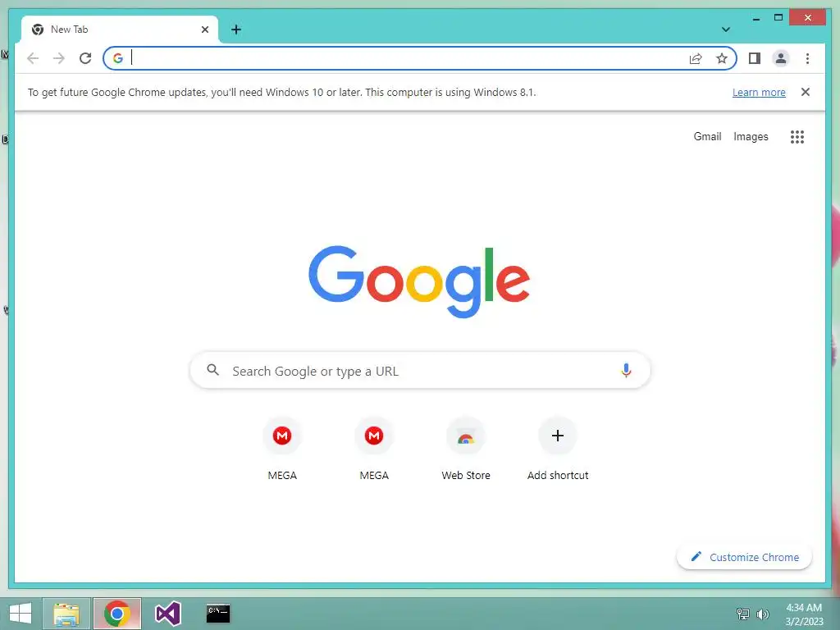Minimize the Chrome window
The height and width of the screenshot is (630, 840).
point(756,18)
